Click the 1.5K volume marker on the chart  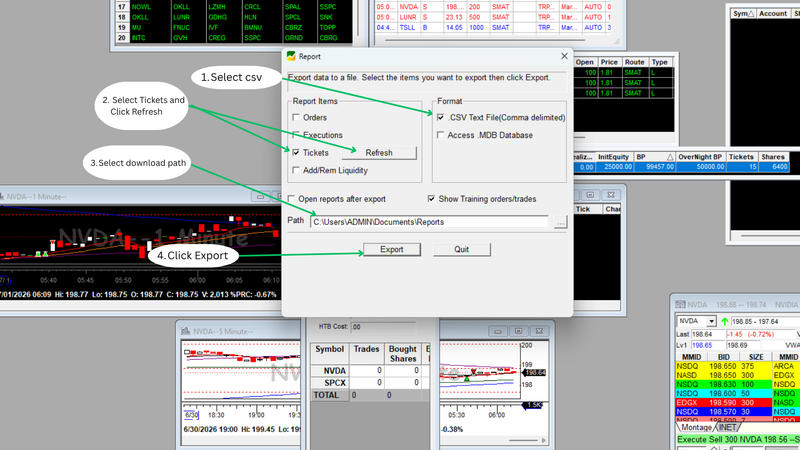532,405
